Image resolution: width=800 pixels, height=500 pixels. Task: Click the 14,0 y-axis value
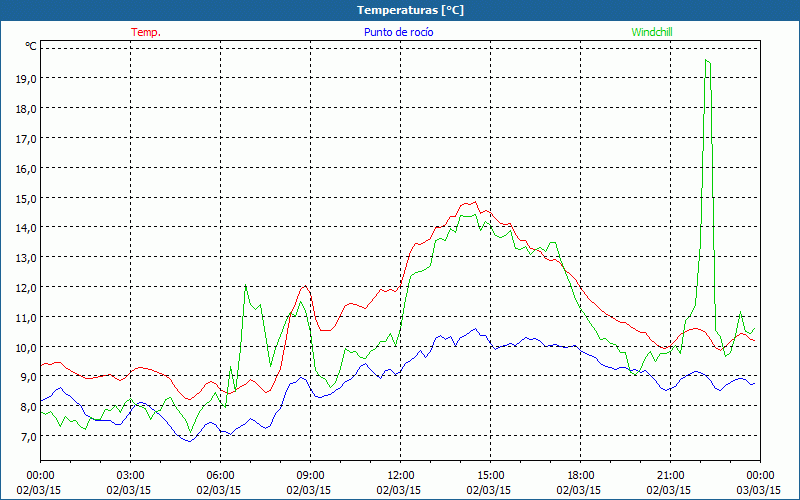[24, 228]
